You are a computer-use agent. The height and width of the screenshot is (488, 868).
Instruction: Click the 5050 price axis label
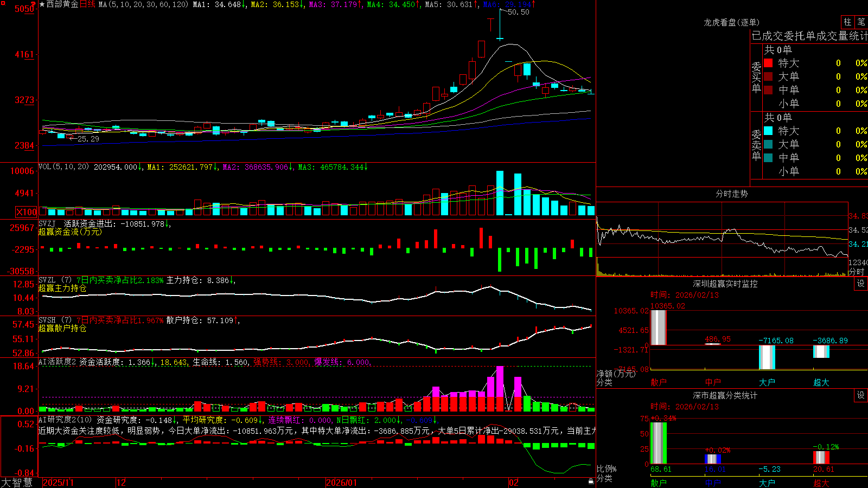coord(24,9)
